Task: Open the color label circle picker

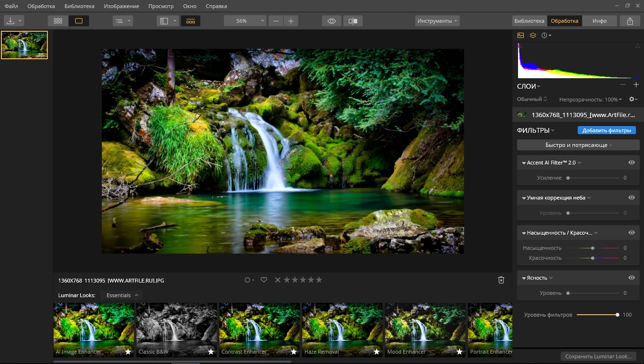Action: click(x=249, y=280)
